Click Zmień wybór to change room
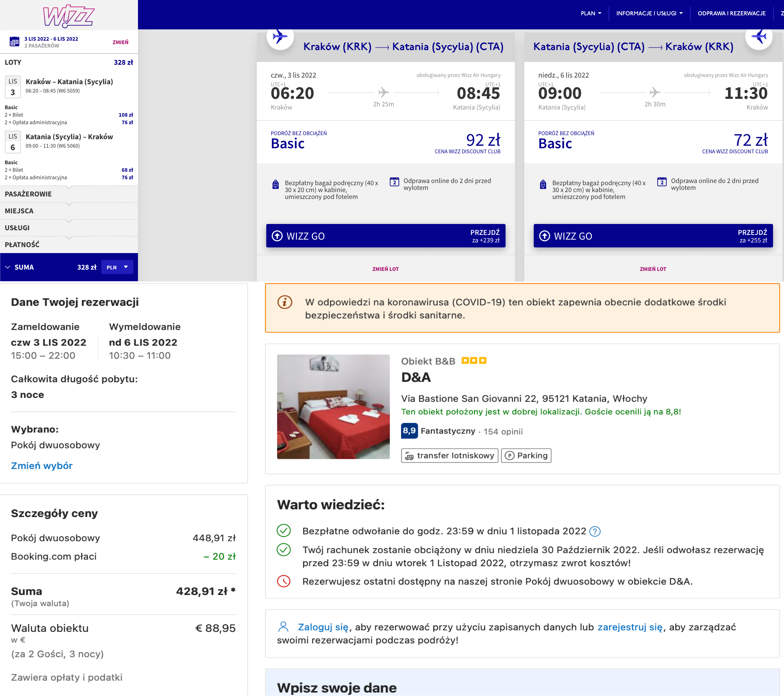The height and width of the screenshot is (696, 784). click(x=41, y=465)
